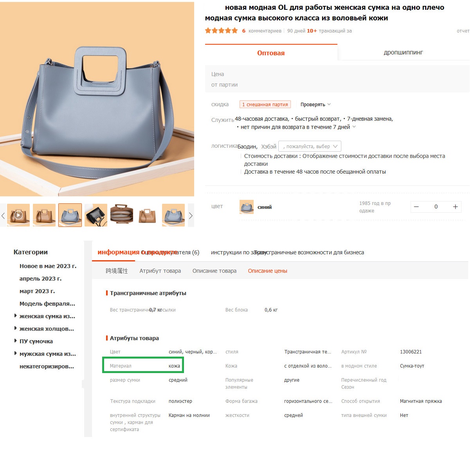This screenshot has width=476, height=453.
Task: Switch to the Дропшиппинг tab
Action: pyautogui.click(x=403, y=53)
